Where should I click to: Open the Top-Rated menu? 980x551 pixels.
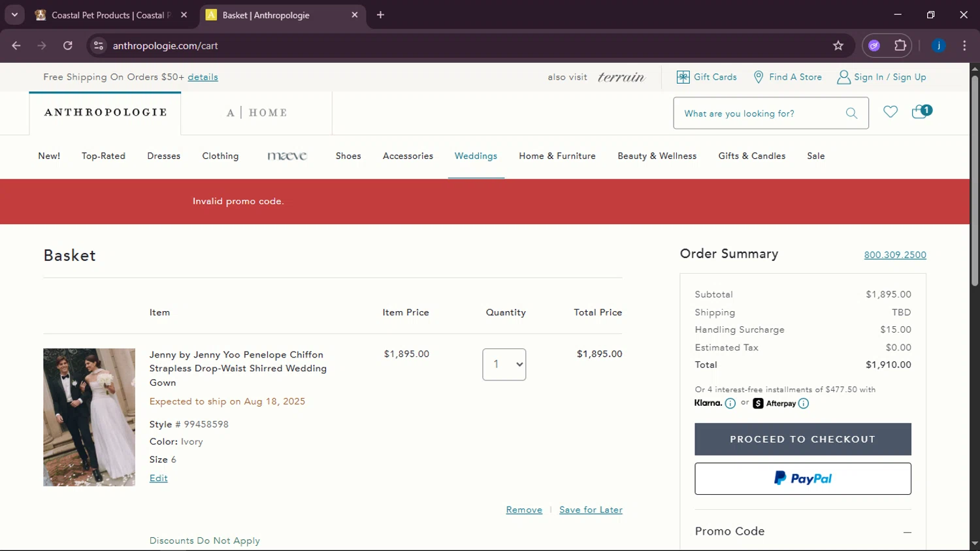(103, 156)
